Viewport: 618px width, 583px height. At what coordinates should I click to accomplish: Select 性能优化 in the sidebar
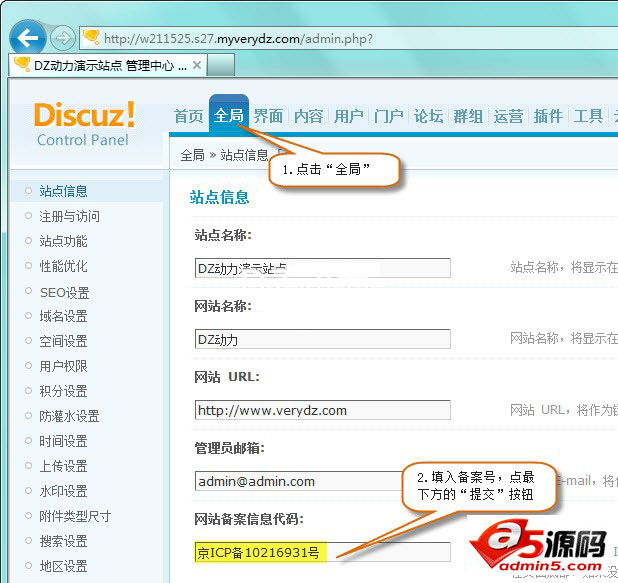[x=63, y=266]
